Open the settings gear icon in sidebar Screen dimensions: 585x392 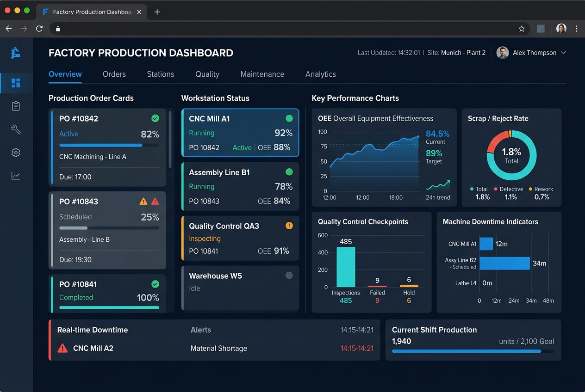click(16, 153)
